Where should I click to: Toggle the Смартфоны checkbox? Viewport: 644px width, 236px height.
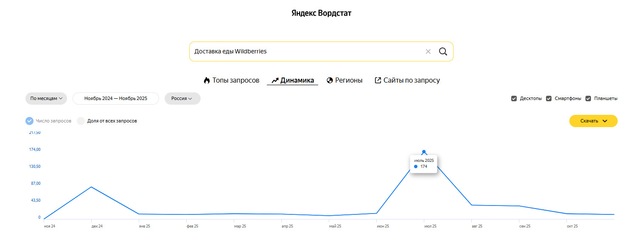[549, 99]
